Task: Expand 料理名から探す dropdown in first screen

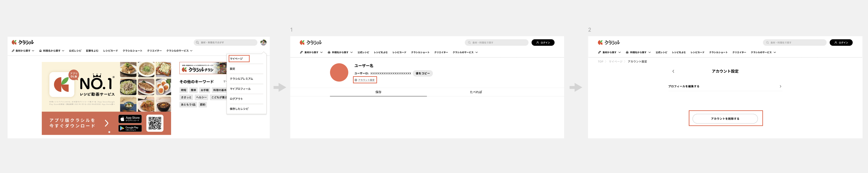Action: click(52, 51)
